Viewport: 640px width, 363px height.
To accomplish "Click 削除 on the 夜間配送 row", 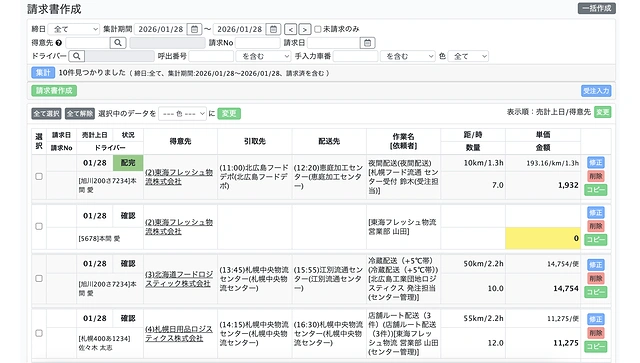I will [596, 176].
